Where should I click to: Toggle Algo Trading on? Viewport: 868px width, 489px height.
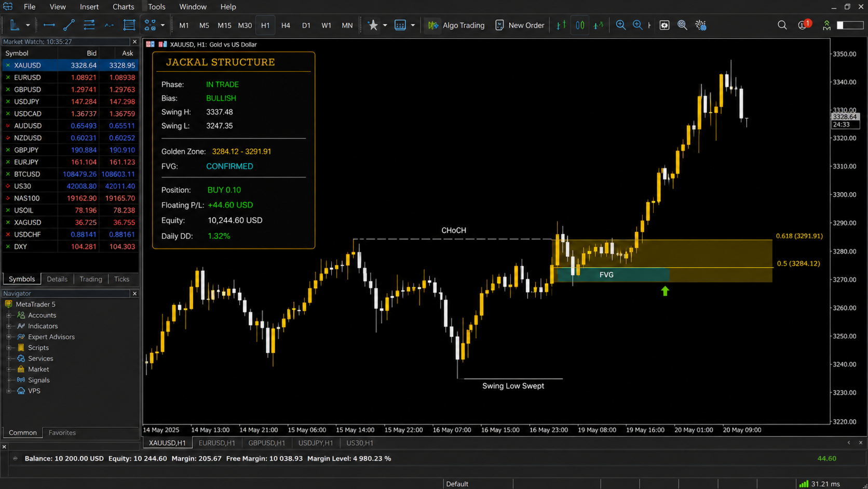[456, 25]
